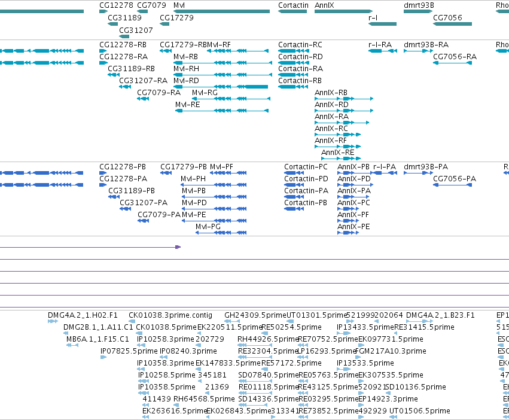
Task: Select transcript Cortactin-RD
Action: (x=293, y=63)
